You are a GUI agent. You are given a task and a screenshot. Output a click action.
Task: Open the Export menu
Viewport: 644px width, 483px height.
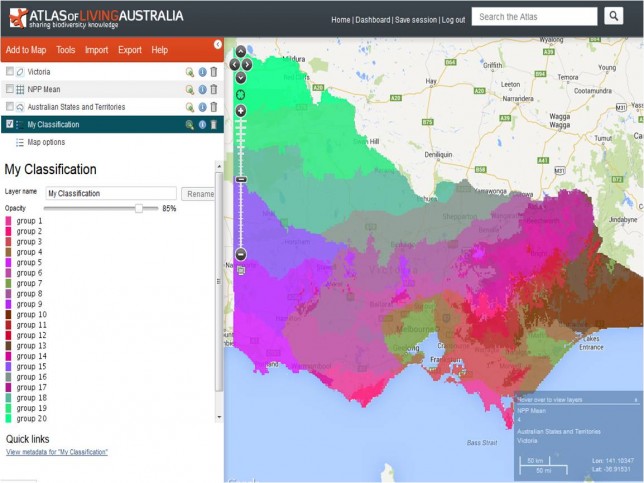coord(129,50)
